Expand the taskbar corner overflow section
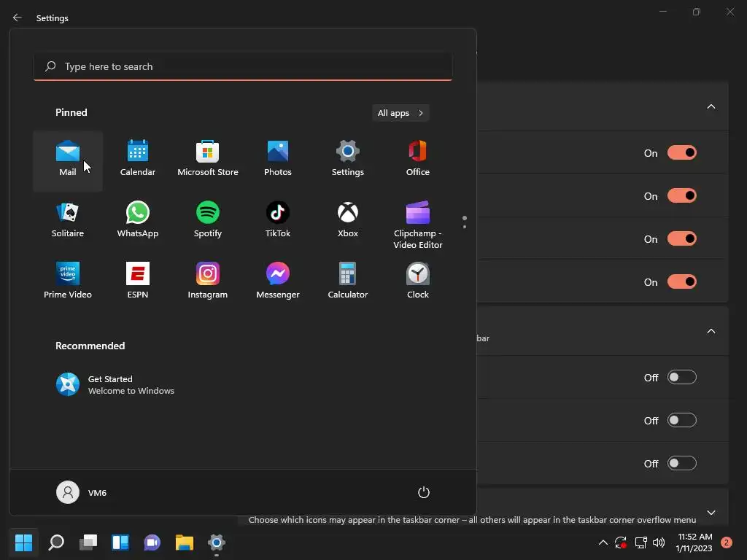 coord(711,513)
